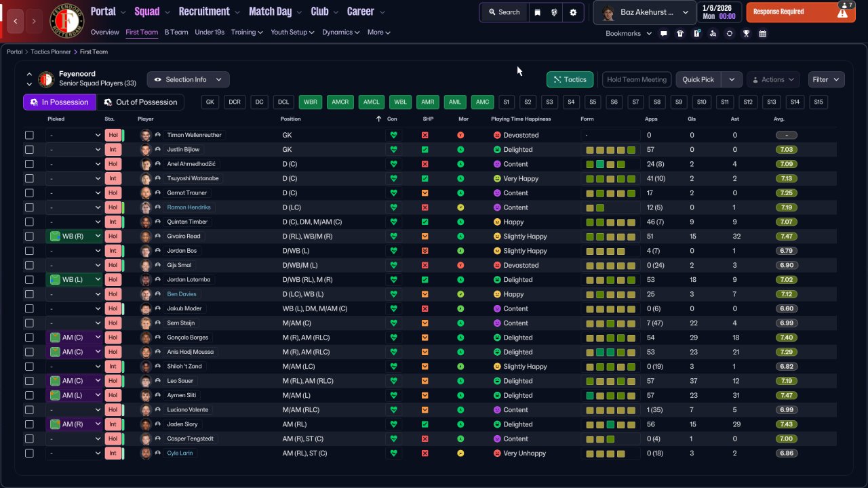Click the Quick Pick button
This screenshot has width=868, height=488.
[698, 79]
